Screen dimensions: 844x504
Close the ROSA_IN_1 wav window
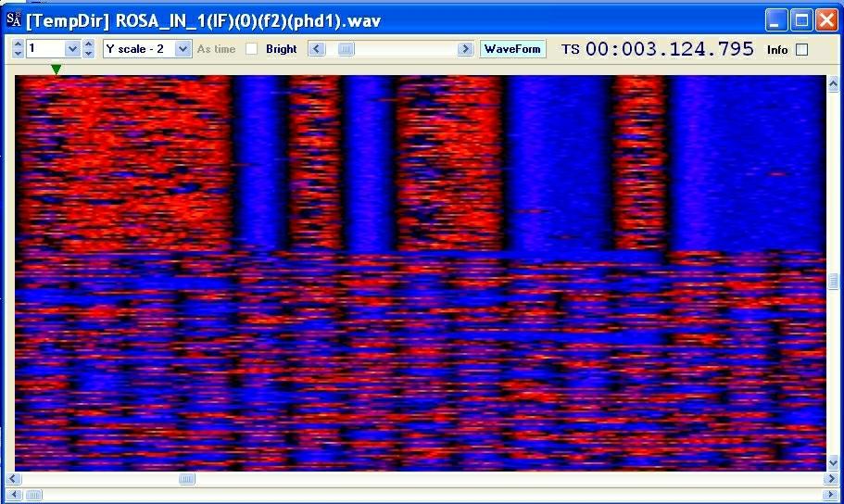pyautogui.click(x=826, y=20)
